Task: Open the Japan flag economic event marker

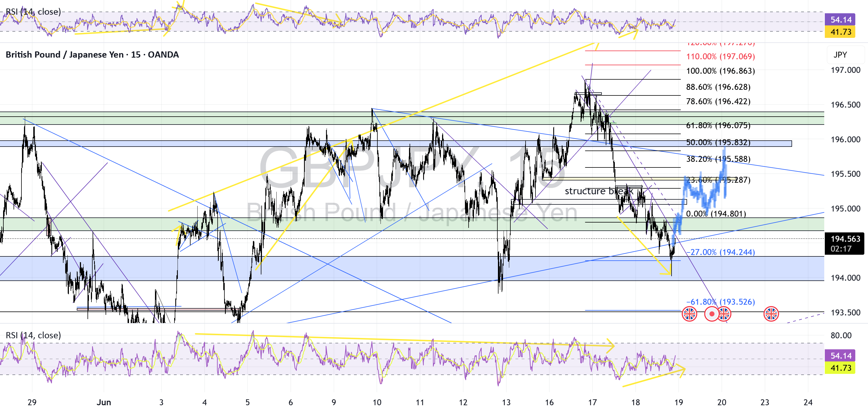Action: [712, 314]
